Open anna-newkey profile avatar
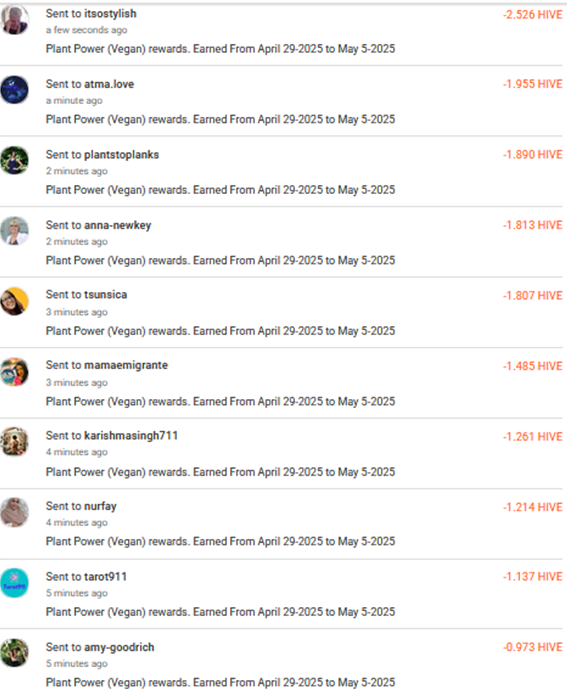 (15, 231)
